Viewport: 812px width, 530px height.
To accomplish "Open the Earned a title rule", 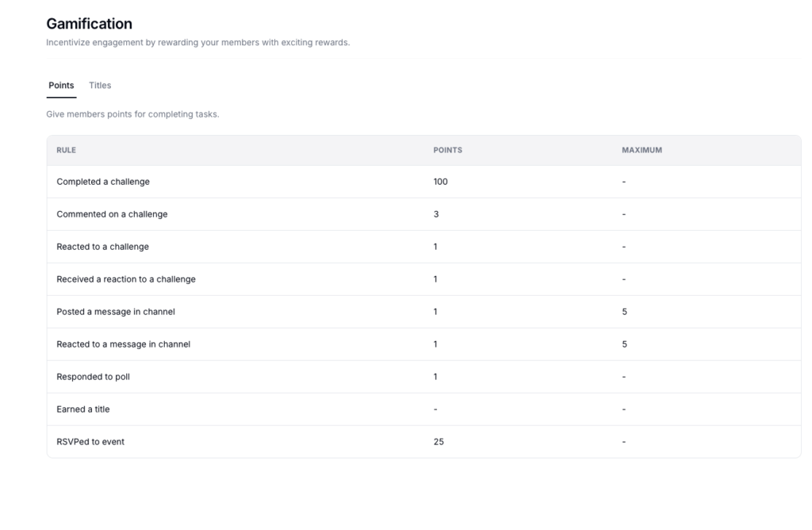I will click(83, 409).
